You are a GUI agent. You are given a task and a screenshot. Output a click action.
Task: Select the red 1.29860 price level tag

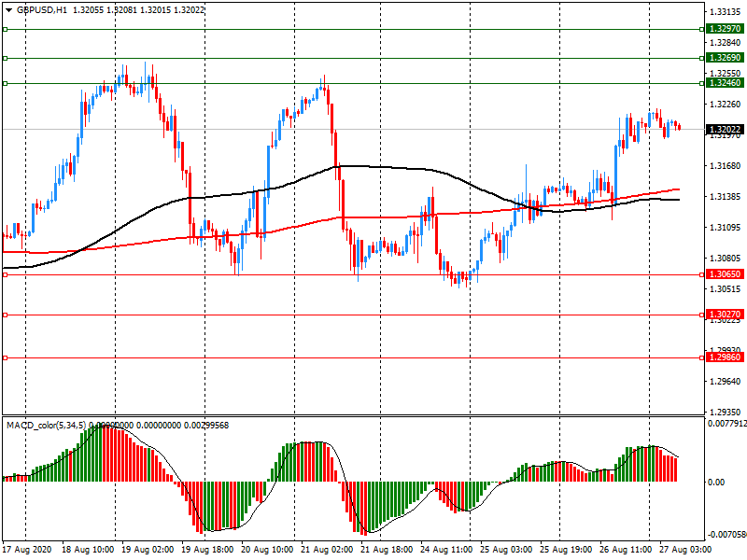725,357
